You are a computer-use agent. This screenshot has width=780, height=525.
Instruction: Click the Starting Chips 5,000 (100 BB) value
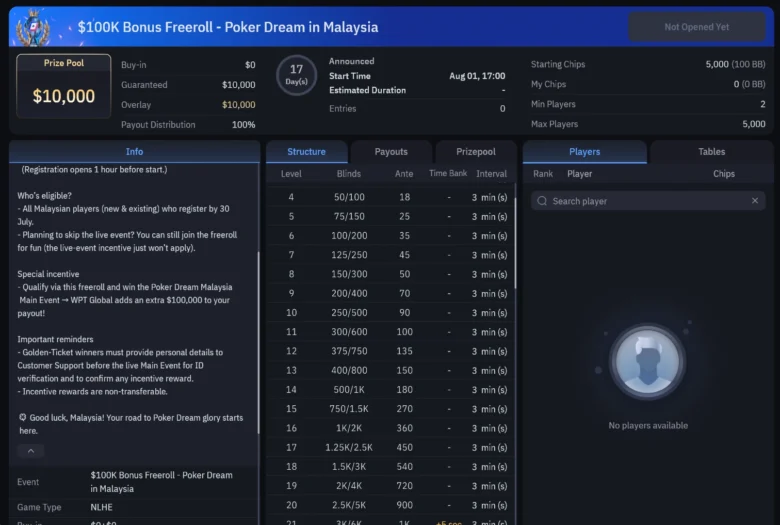pos(735,64)
